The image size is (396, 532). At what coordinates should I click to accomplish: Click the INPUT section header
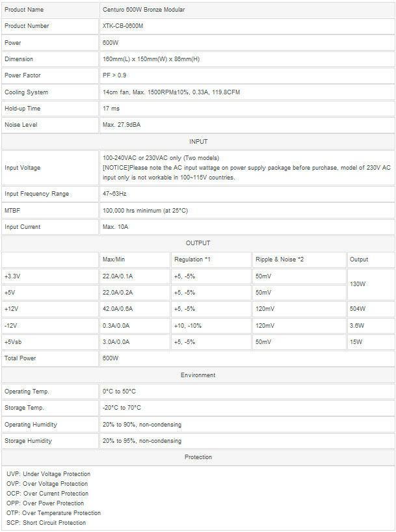click(198, 141)
